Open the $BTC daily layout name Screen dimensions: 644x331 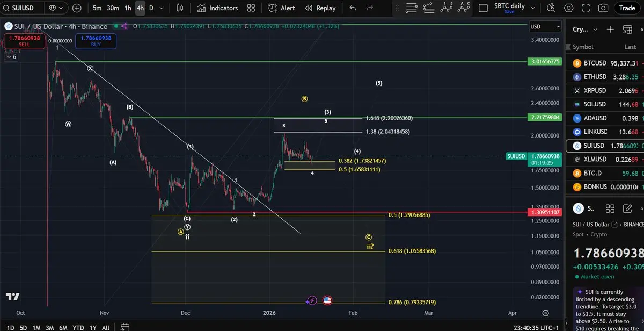pos(509,6)
